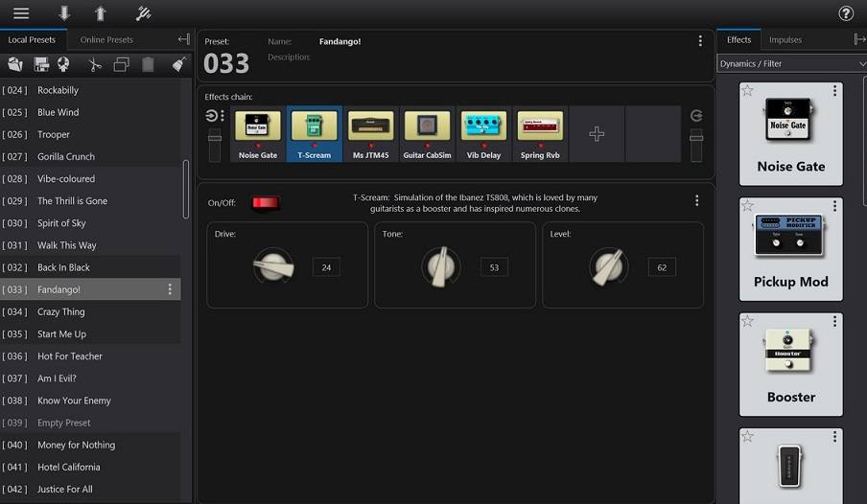This screenshot has width=867, height=504.
Task: Collapse the presets panel with the left arrow
Action: [x=183, y=39]
